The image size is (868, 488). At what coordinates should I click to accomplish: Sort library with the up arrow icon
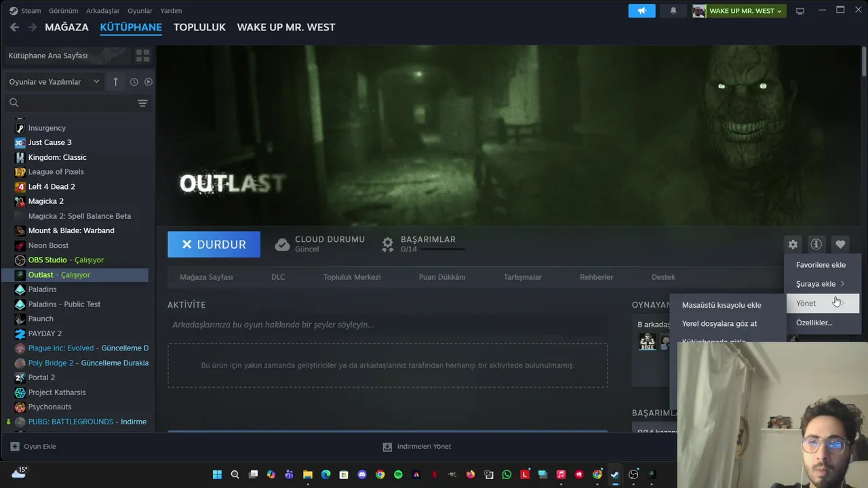[115, 82]
